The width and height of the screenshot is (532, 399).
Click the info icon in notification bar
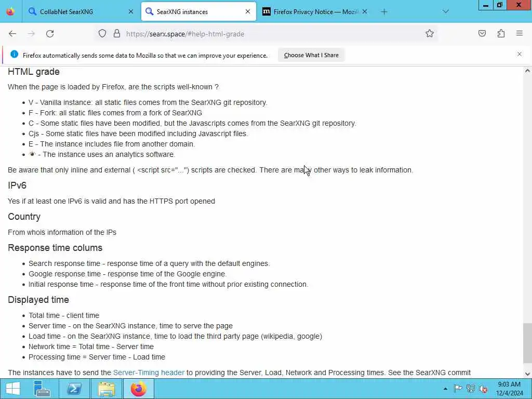14,54
